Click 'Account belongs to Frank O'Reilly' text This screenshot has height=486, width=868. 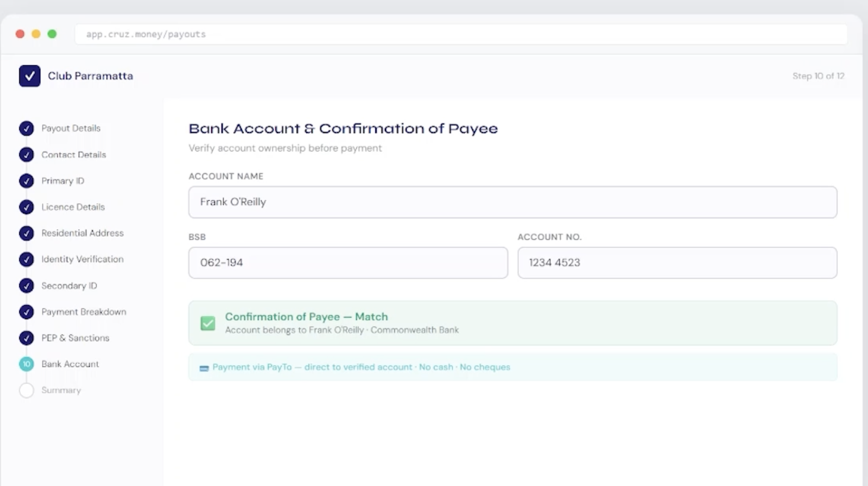tap(294, 330)
